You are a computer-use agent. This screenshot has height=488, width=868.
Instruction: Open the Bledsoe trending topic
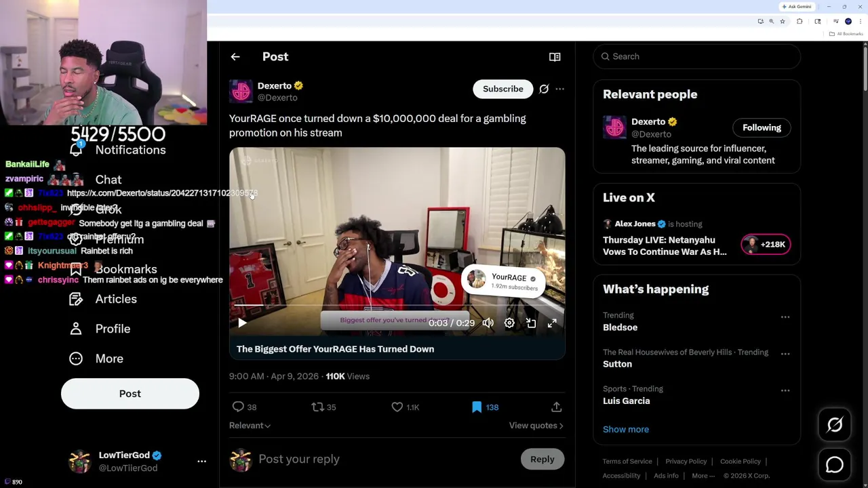620,327
